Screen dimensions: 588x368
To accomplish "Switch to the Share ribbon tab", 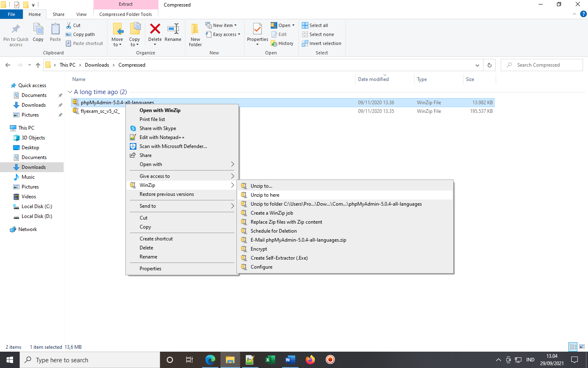I will [x=58, y=14].
